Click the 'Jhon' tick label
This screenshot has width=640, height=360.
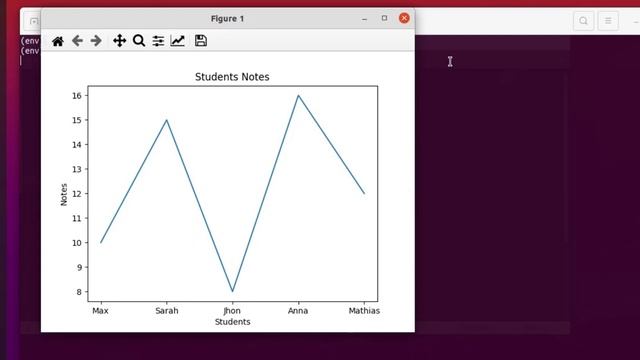tap(232, 311)
